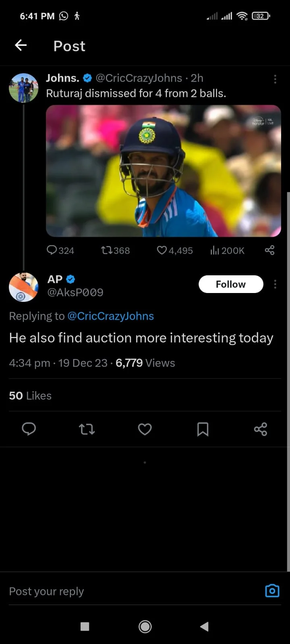Share the Johns post about Ruturaj

(269, 250)
